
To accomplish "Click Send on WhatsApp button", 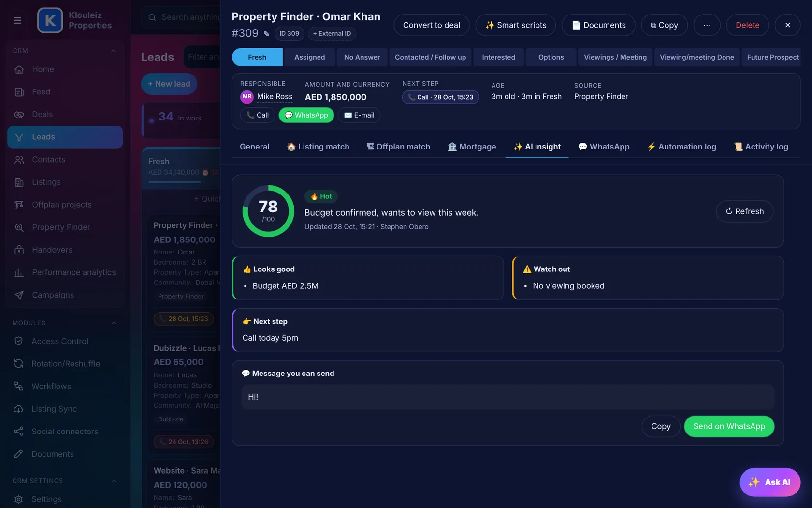I will click(x=729, y=426).
